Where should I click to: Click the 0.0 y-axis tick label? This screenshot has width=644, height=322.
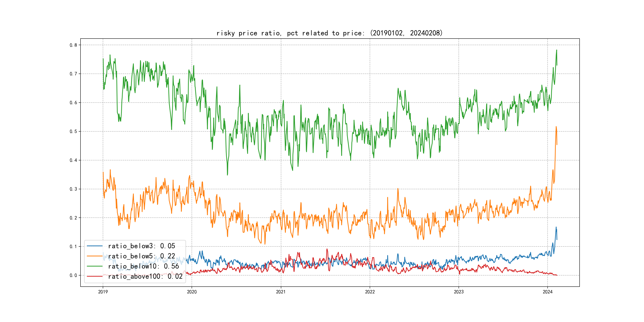pos(73,275)
